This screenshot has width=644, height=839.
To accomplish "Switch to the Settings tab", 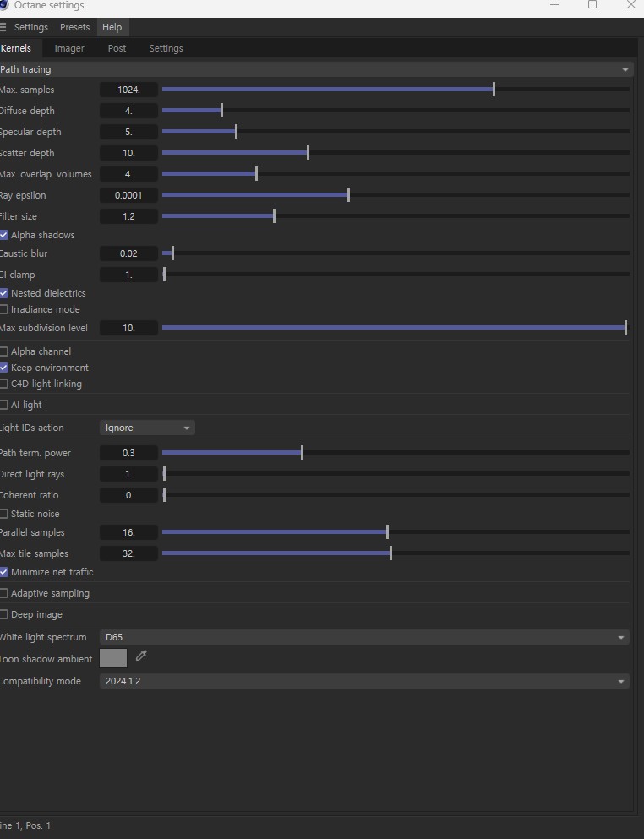I will pos(166,48).
